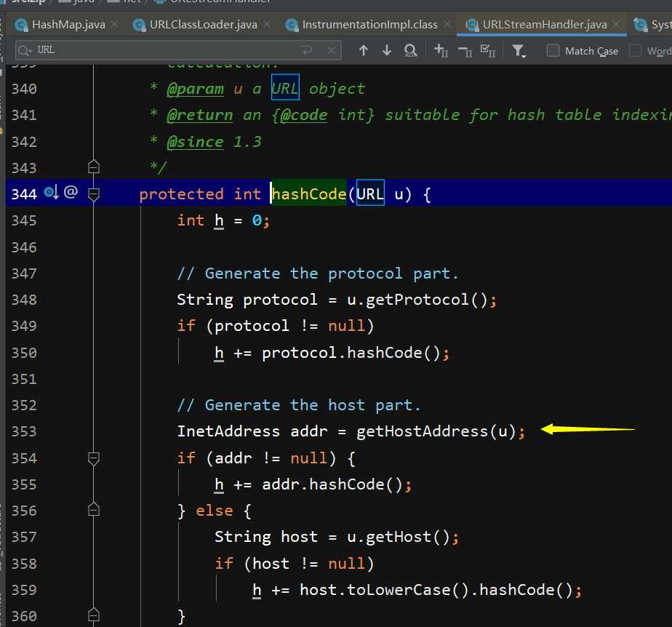Select InstrumentationImpl.class tab
This screenshot has width=672, height=627.
[x=370, y=25]
